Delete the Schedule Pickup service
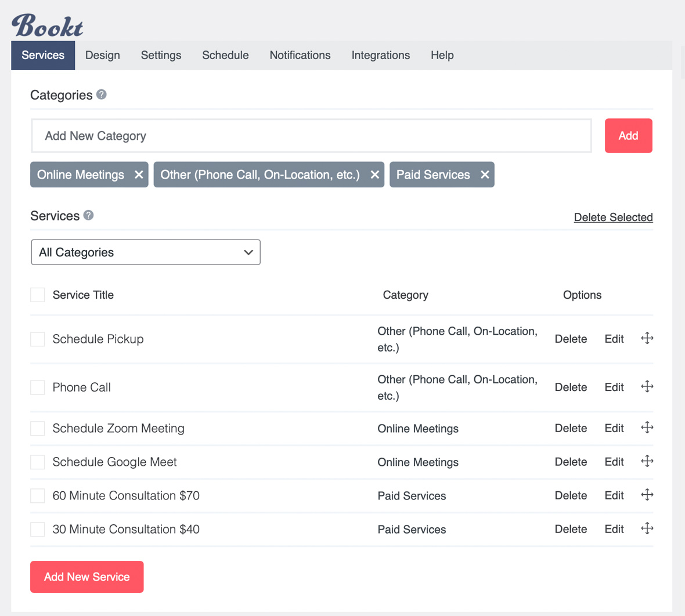Viewport: 685px width, 616px height. click(x=571, y=339)
